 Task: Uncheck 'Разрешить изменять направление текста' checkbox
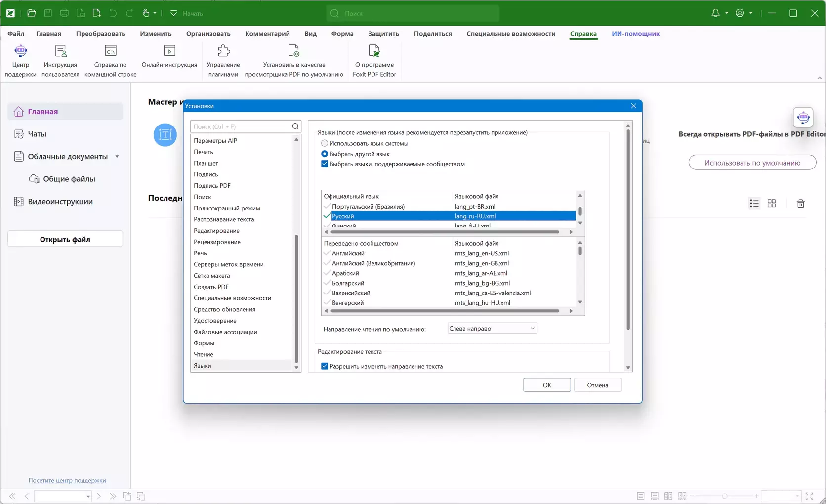pyautogui.click(x=325, y=366)
